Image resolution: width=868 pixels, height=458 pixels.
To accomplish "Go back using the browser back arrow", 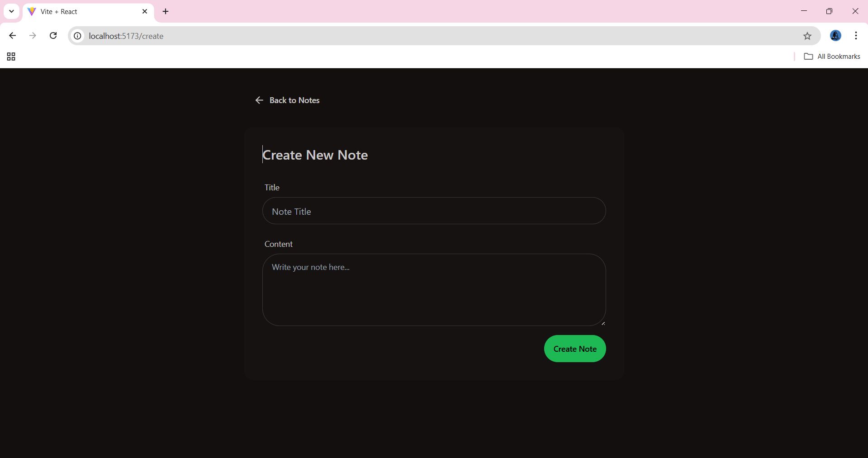I will (13, 36).
